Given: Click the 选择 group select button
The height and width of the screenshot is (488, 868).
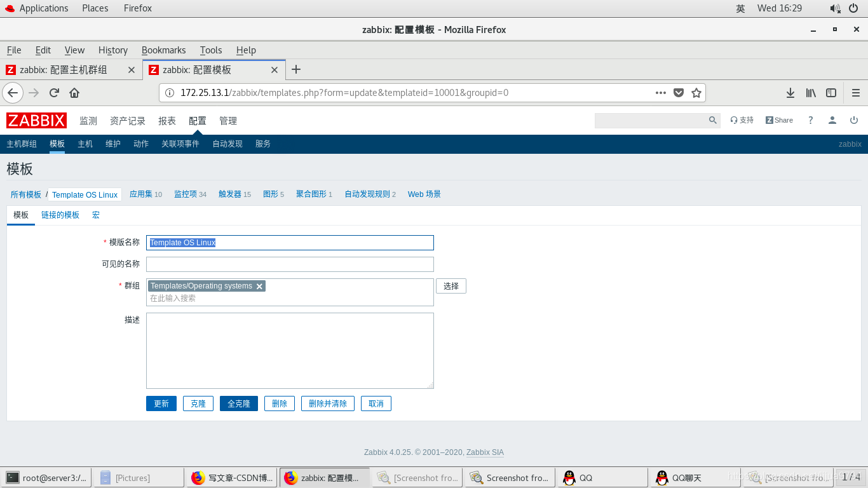Looking at the screenshot, I should [451, 286].
